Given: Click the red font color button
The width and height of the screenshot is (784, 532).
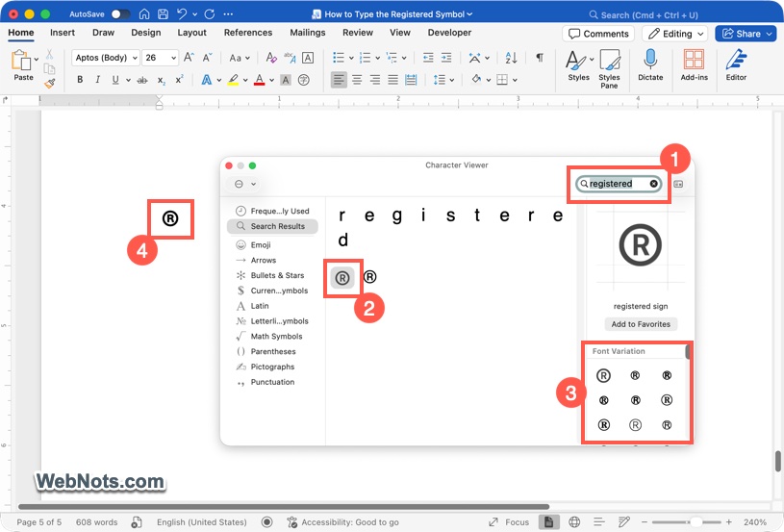Looking at the screenshot, I should 259,80.
